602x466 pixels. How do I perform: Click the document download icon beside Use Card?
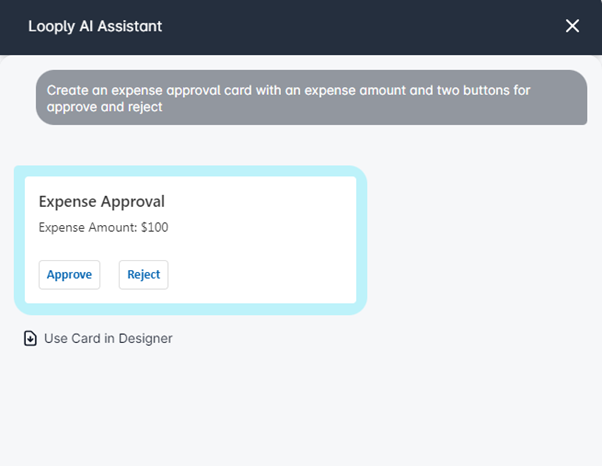coord(30,339)
